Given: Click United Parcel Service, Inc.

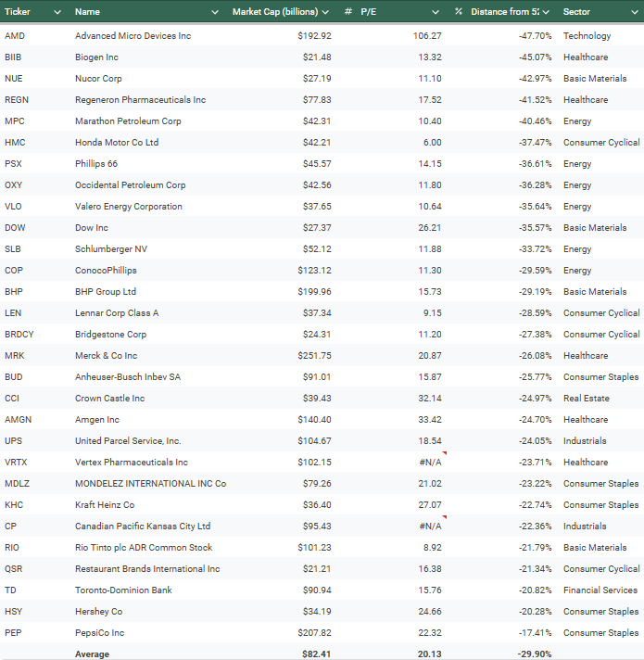Looking at the screenshot, I should coord(128,441).
